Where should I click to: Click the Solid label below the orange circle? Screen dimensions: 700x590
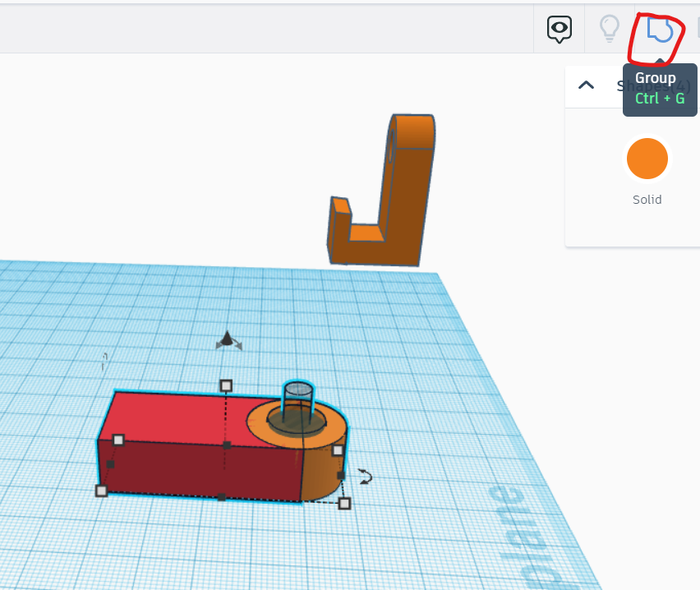[x=647, y=200]
